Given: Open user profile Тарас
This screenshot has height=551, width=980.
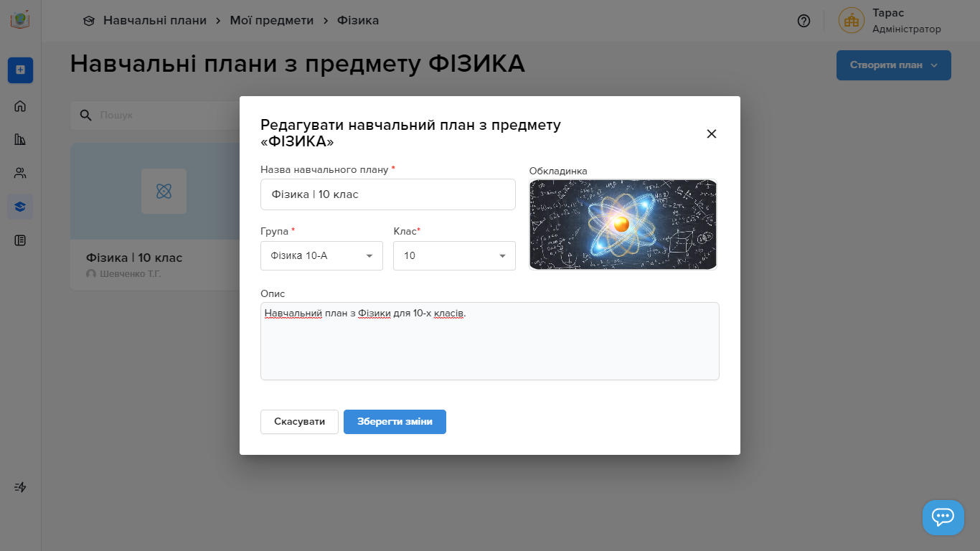Looking at the screenshot, I should click(x=888, y=13).
